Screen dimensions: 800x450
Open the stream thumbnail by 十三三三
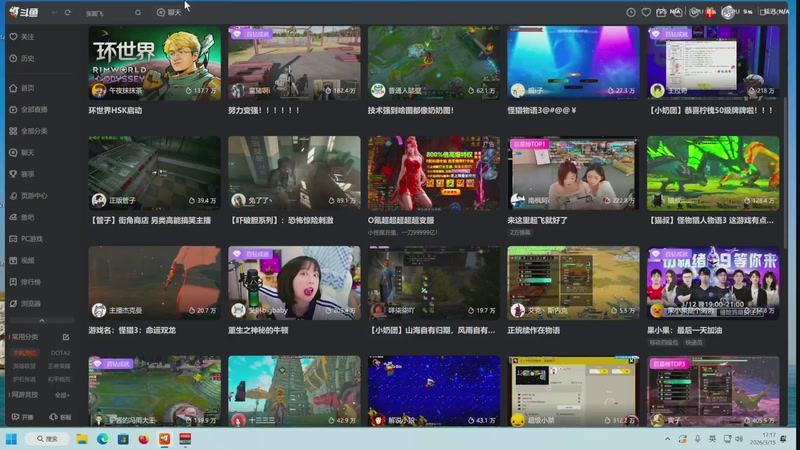294,391
